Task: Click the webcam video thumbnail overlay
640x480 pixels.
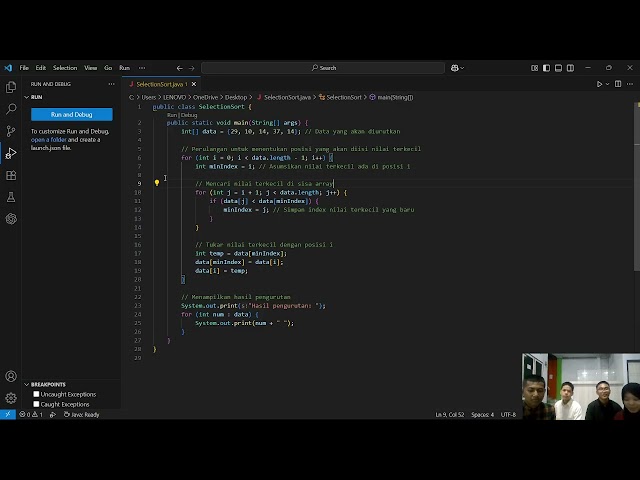Action: pos(581,386)
